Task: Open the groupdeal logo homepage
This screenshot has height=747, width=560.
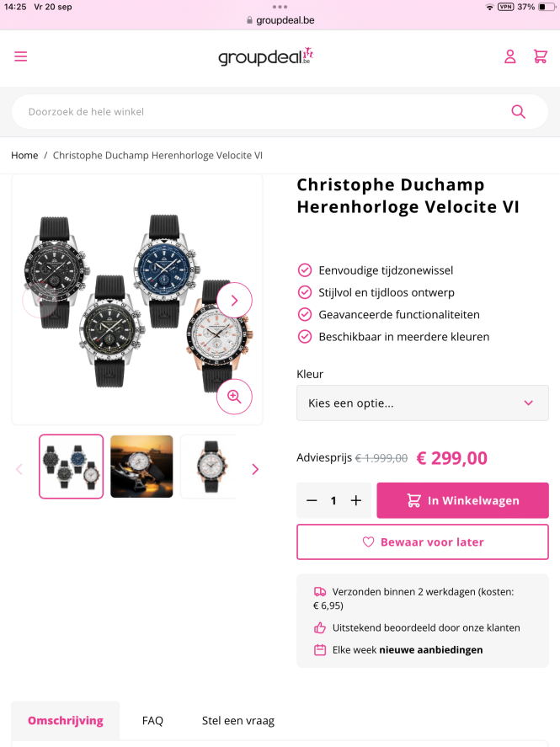Action: (x=266, y=56)
